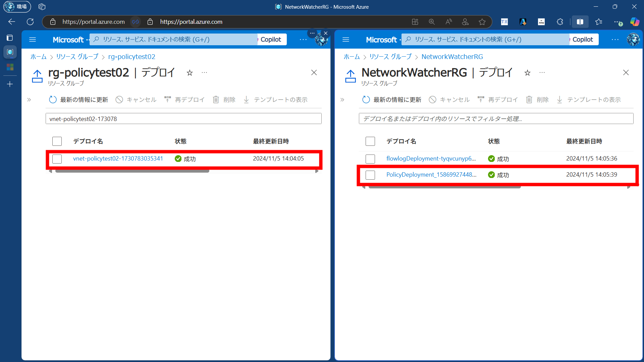Expand collapsed side menu in right pane
This screenshot has height=362, width=644.
[x=342, y=100]
